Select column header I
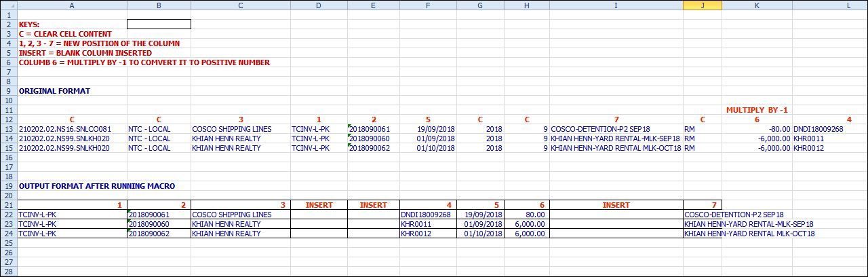 pos(616,5)
